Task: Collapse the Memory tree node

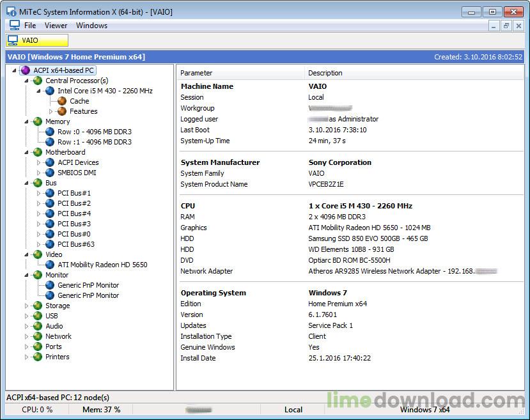Action: [x=27, y=121]
